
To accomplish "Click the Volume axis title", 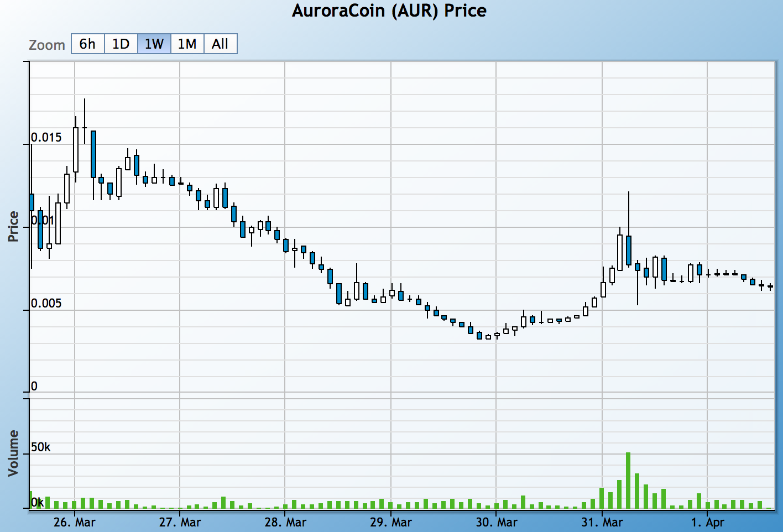I will click(13, 453).
